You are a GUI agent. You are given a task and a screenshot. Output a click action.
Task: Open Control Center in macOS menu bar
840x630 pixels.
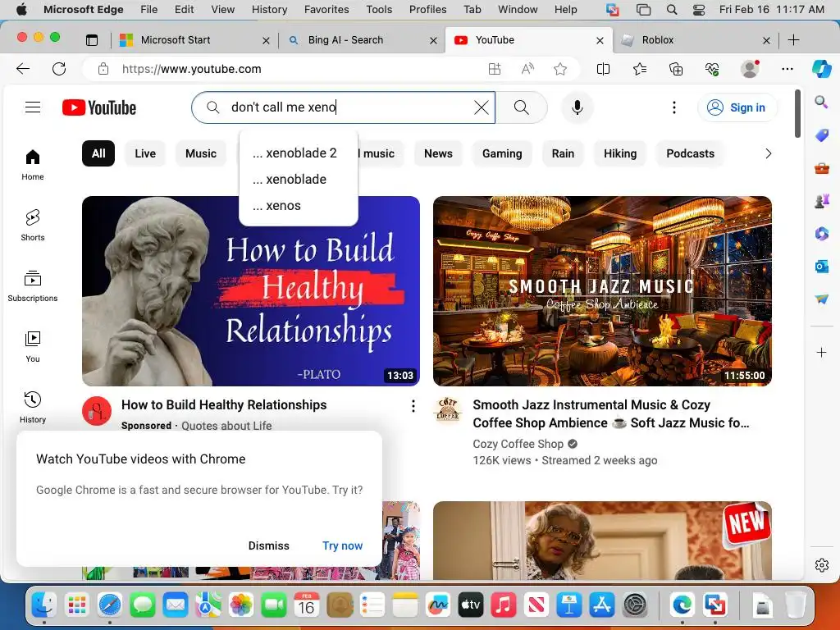pyautogui.click(x=699, y=9)
